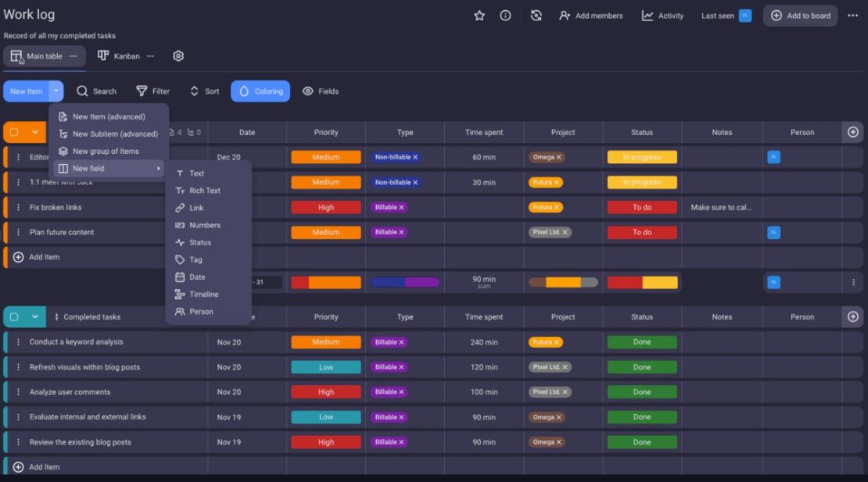This screenshot has height=482, width=868.
Task: Open the board settings gear icon
Action: coord(178,55)
